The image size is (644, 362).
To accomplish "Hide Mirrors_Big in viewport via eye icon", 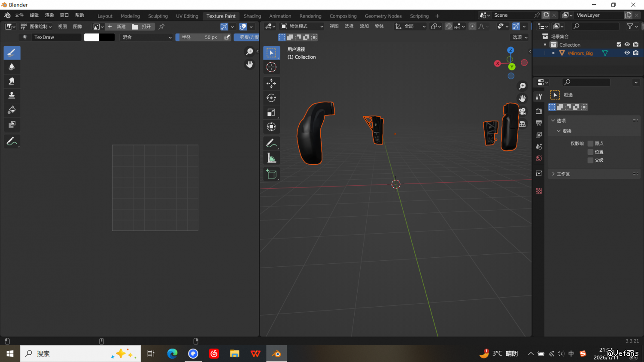I will tap(627, 53).
